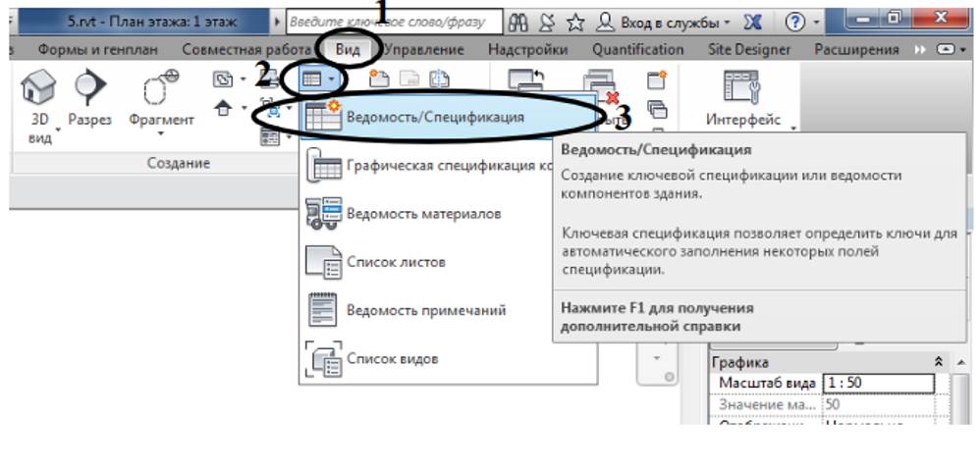The height and width of the screenshot is (471, 980).
Task: Open the Расширения tab
Action: pyautogui.click(x=856, y=50)
